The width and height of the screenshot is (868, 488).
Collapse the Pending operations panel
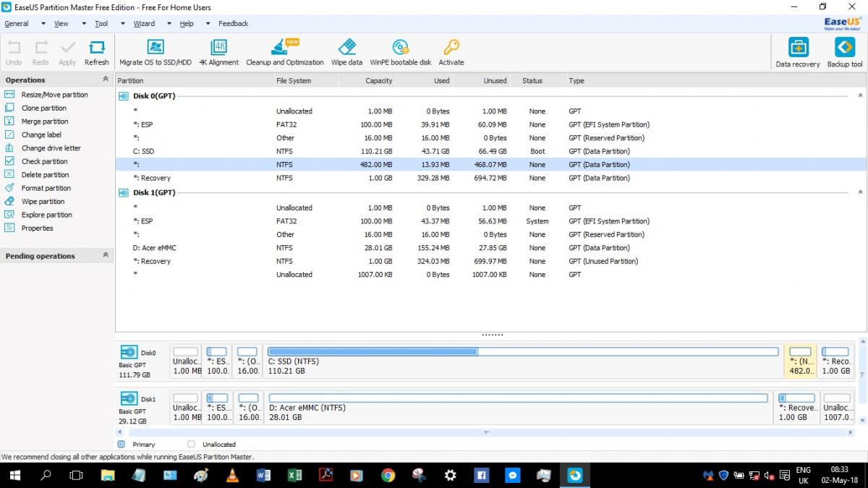(106, 255)
